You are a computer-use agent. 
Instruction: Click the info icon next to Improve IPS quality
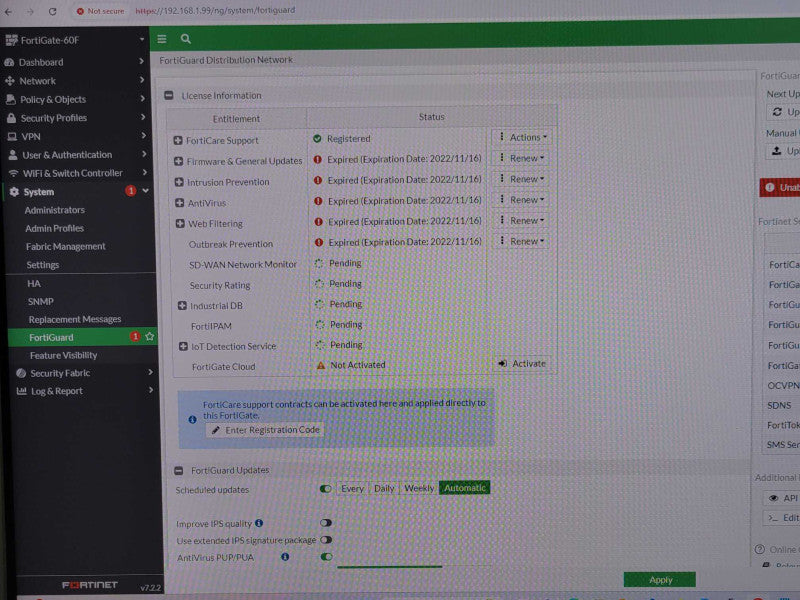pyautogui.click(x=259, y=523)
